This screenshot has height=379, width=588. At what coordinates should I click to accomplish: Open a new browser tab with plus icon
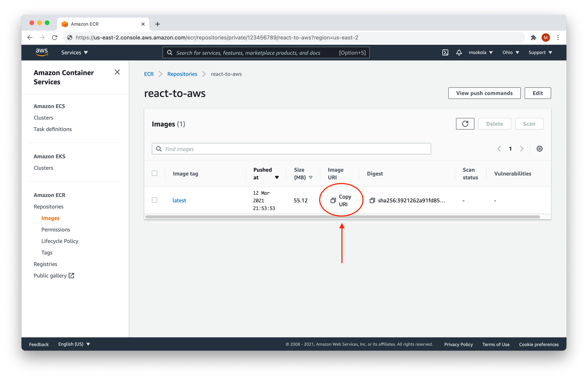point(158,24)
